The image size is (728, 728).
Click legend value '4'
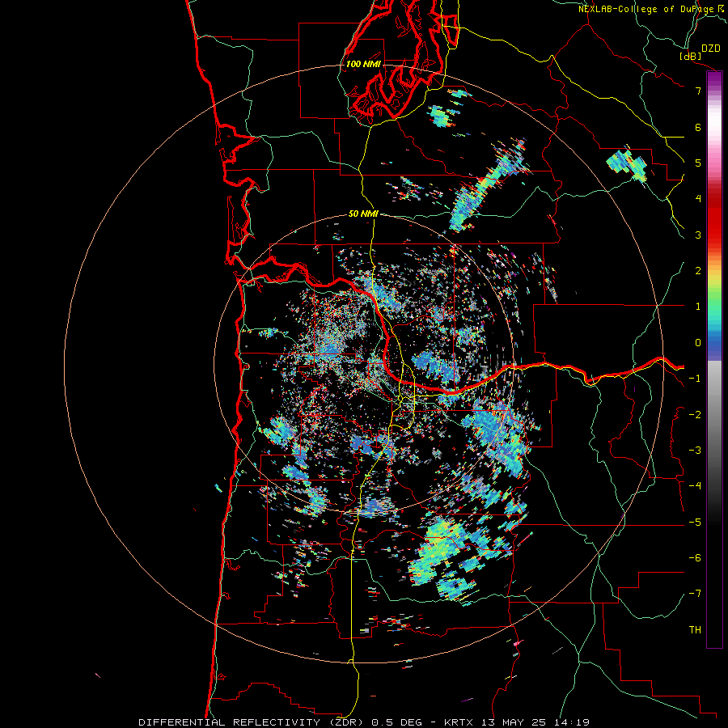698,199
